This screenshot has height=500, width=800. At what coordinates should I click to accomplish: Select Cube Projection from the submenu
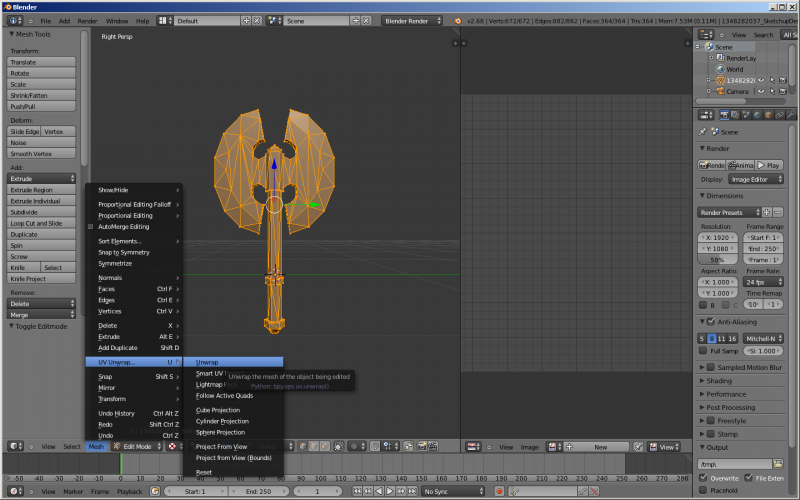tap(218, 409)
